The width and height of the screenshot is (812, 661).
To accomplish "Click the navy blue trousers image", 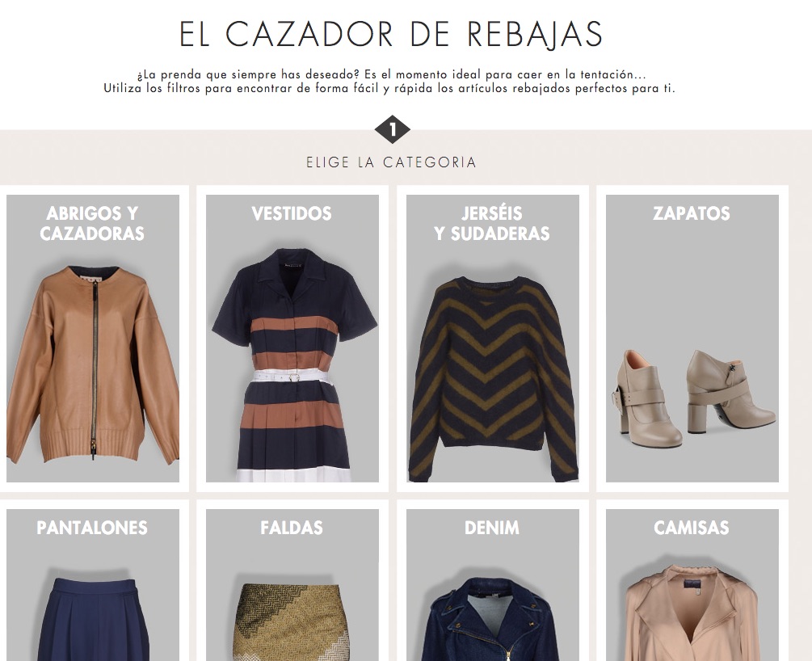I will click(x=93, y=618).
